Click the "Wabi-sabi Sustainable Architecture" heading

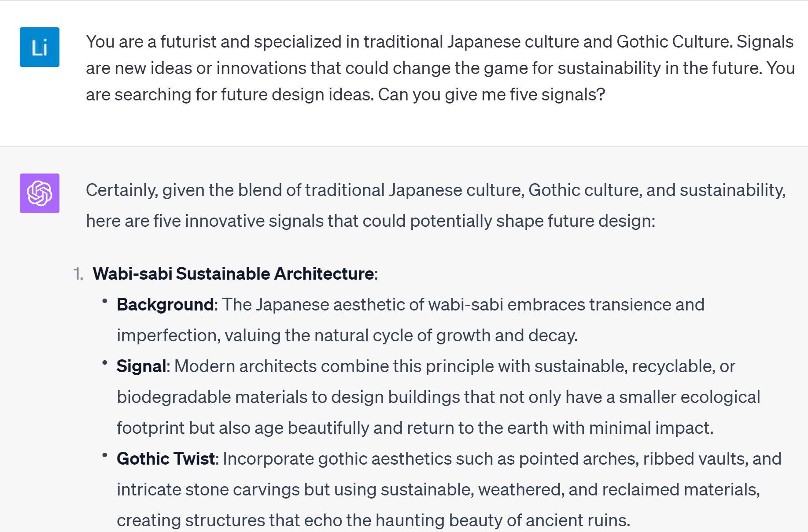click(x=233, y=273)
